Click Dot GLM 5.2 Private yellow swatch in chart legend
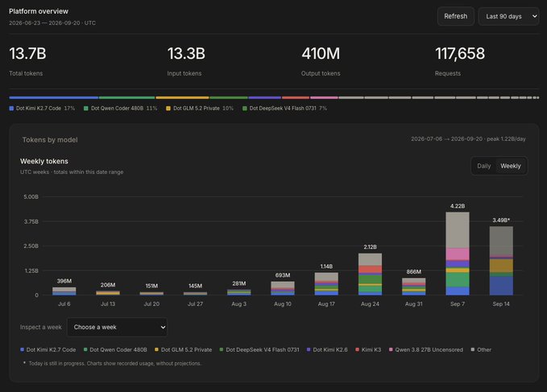This screenshot has width=547, height=392. click(x=156, y=349)
